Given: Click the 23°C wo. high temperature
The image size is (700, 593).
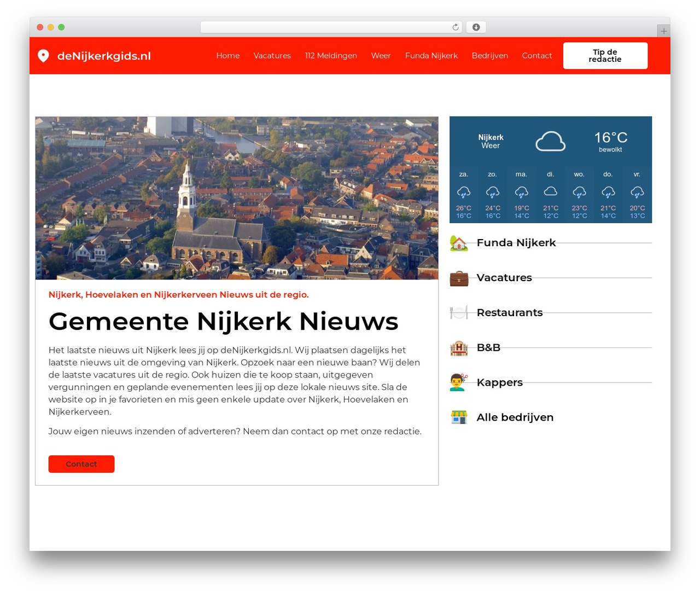Looking at the screenshot, I should point(580,208).
